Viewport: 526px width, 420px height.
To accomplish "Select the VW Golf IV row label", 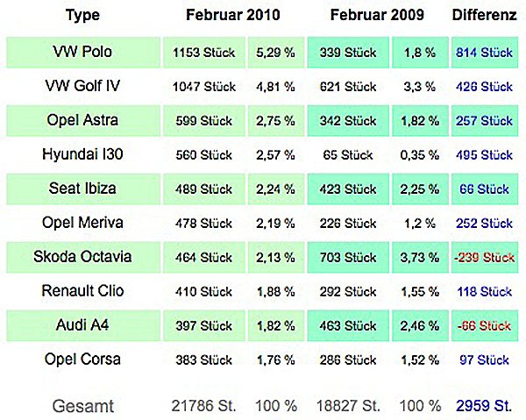I will (82, 86).
